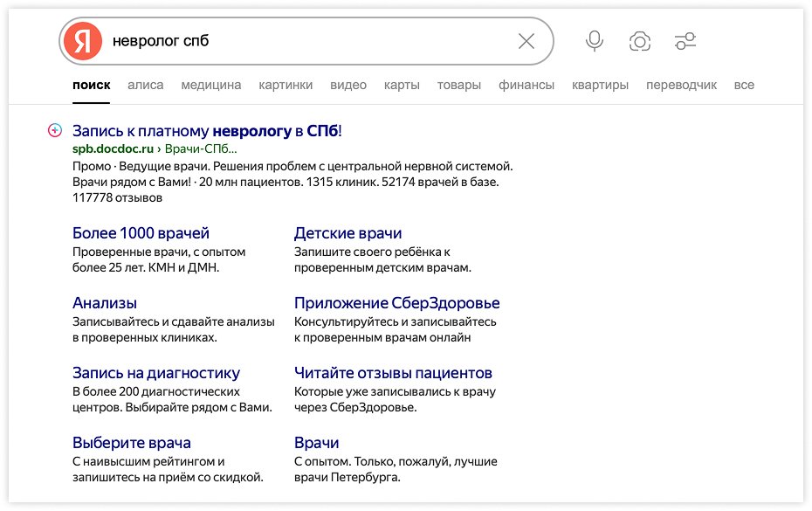This screenshot has width=812, height=511.
Task: Open 'Приложение СберЗдоровье' sitelink
Action: (x=396, y=303)
